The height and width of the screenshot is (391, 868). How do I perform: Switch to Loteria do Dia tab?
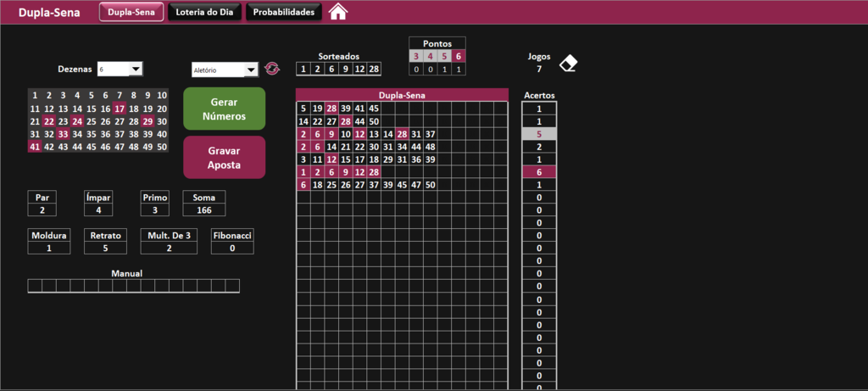[205, 12]
